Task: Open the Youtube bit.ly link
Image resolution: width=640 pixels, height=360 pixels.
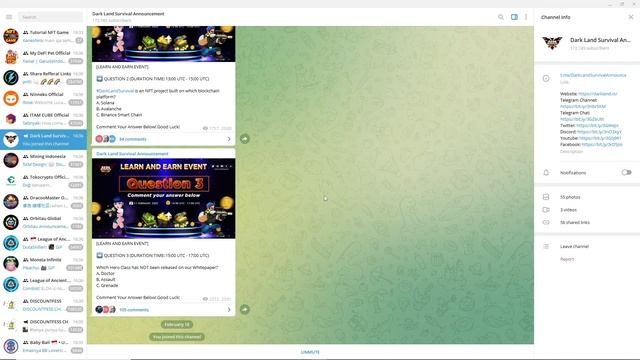Action: coord(600,138)
